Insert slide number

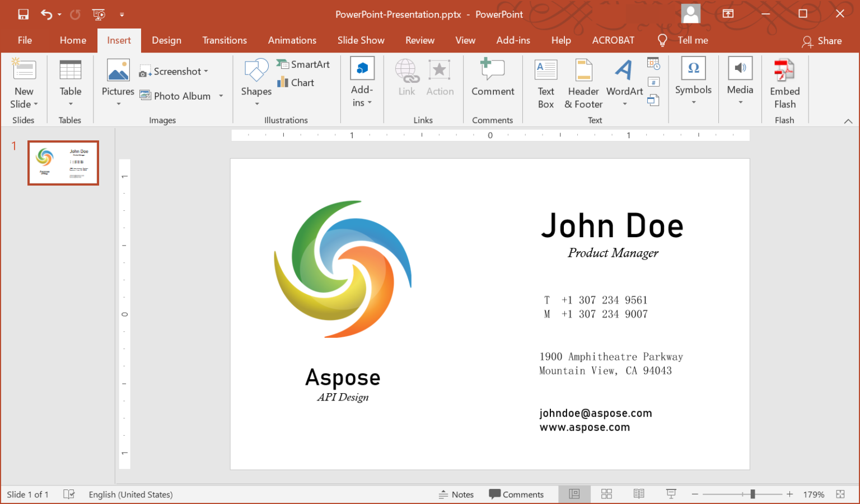(x=653, y=81)
